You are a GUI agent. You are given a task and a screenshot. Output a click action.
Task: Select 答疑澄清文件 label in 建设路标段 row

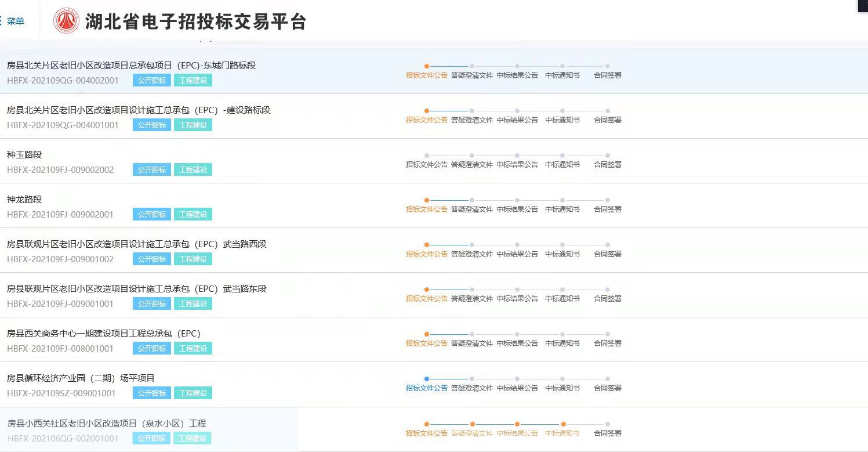pyautogui.click(x=472, y=120)
